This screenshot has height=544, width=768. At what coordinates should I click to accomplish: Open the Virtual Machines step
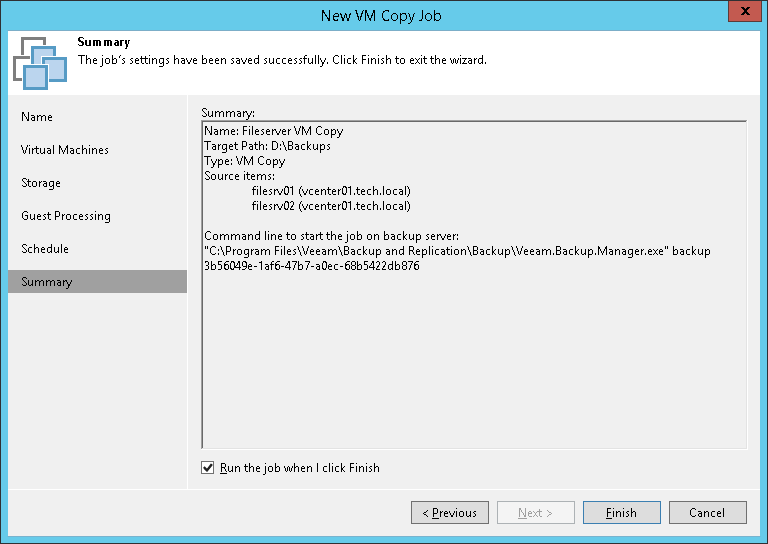65,150
